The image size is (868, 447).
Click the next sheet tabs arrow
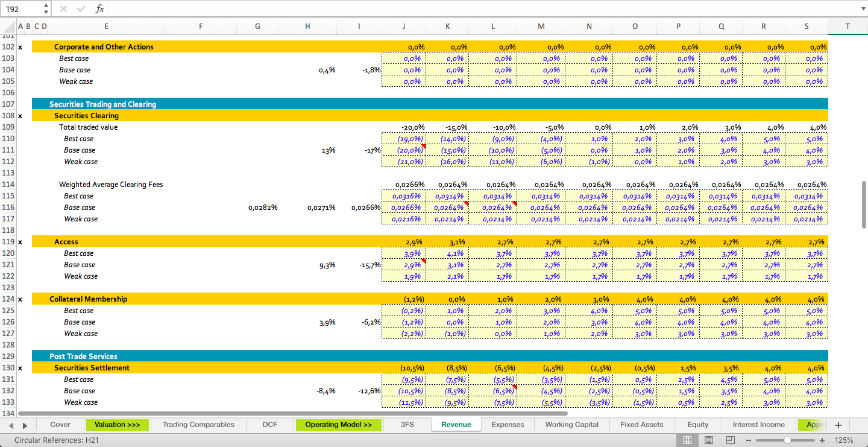tap(24, 425)
